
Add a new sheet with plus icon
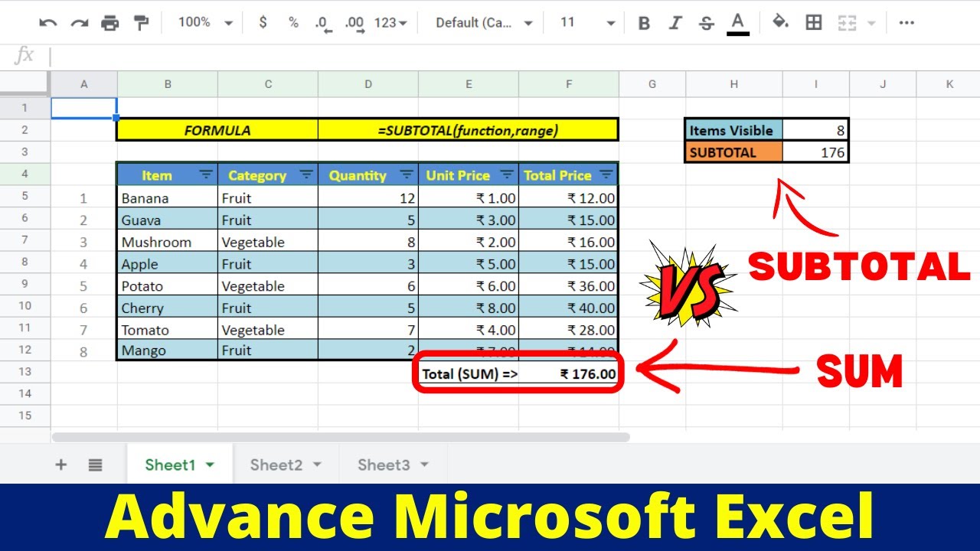pyautogui.click(x=61, y=465)
